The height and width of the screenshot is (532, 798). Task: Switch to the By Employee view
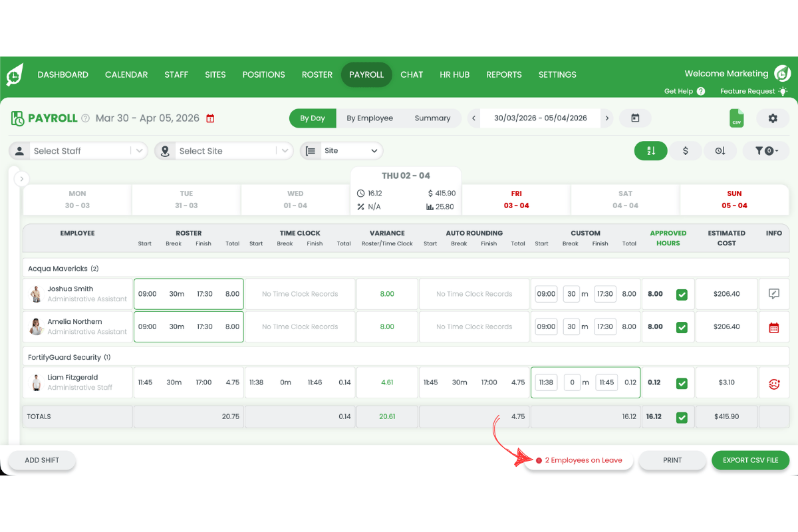coord(370,118)
